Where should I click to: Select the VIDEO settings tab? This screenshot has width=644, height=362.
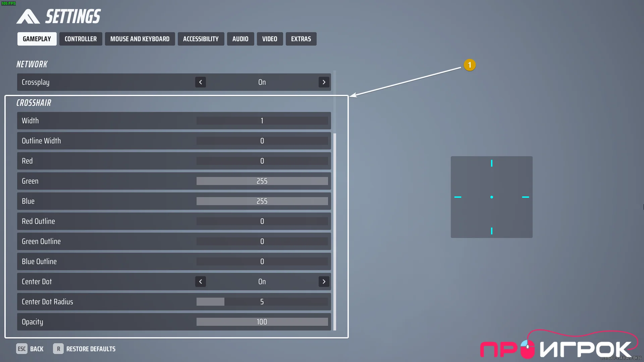click(x=269, y=39)
